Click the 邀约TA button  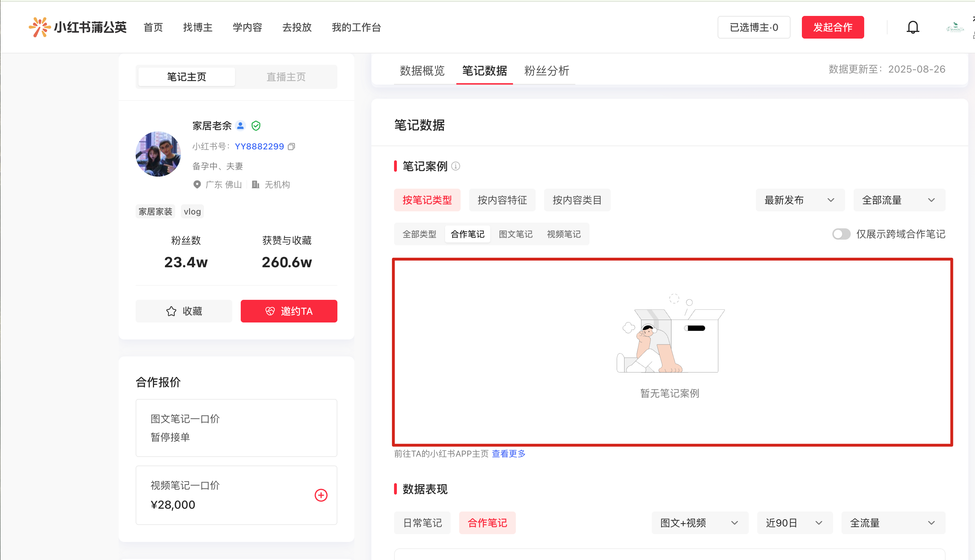(x=289, y=311)
